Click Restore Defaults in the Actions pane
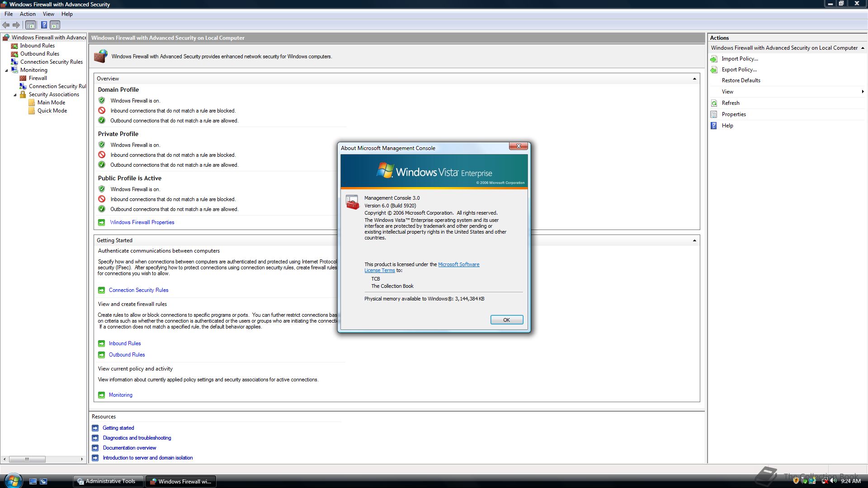Viewport: 868px width, 488px height. (x=741, y=80)
